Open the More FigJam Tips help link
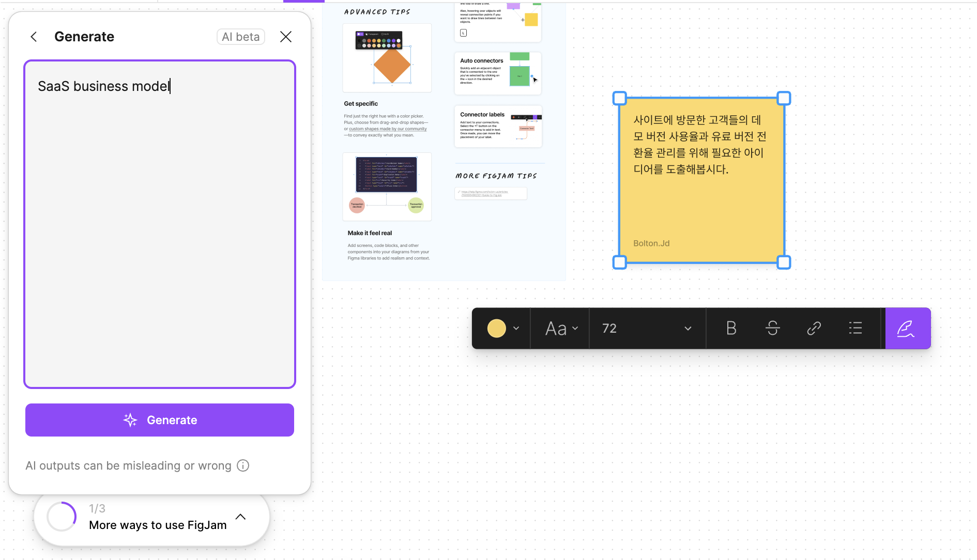This screenshot has height=560, width=977. (490, 194)
